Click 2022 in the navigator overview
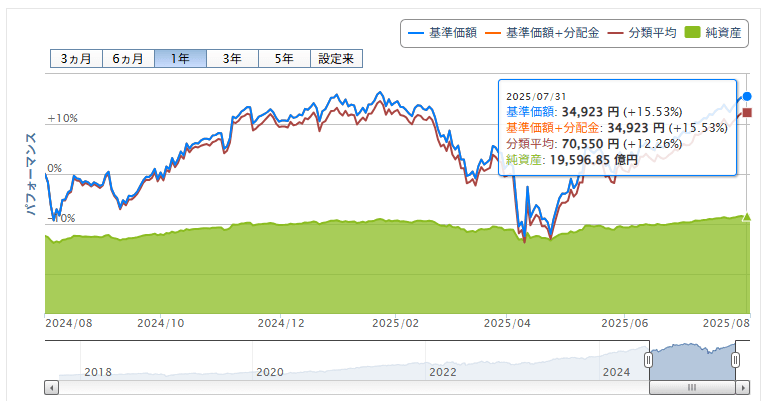Image resolution: width=770 pixels, height=401 pixels. click(443, 372)
